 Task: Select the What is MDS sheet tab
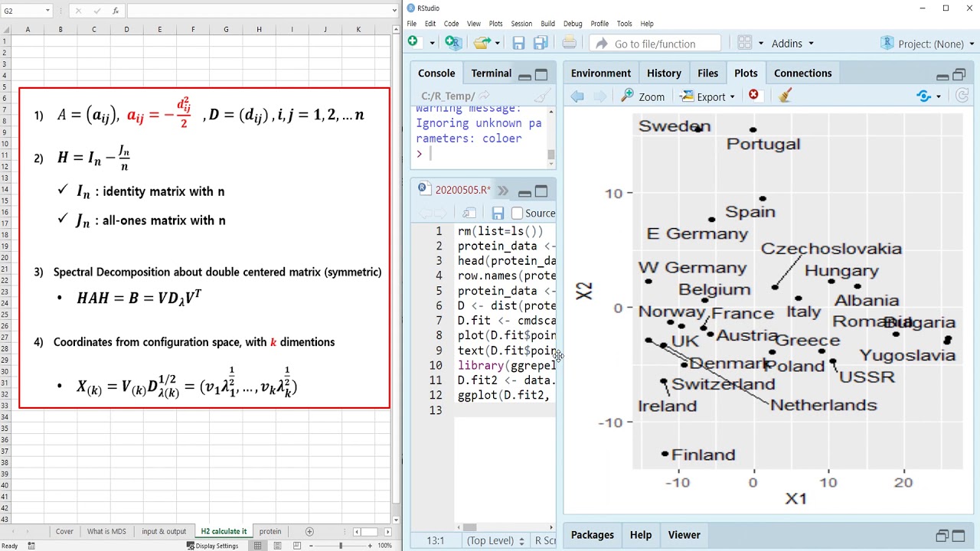point(106,531)
